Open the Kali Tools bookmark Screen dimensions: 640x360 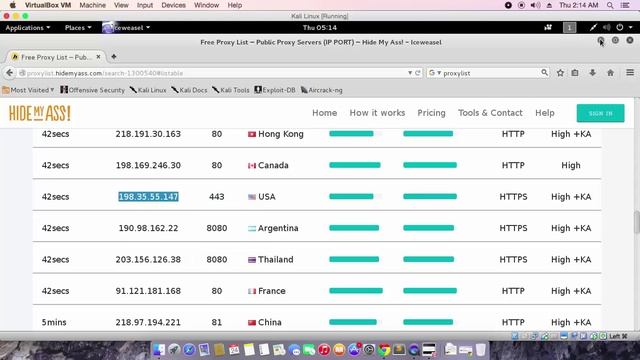coord(231,90)
